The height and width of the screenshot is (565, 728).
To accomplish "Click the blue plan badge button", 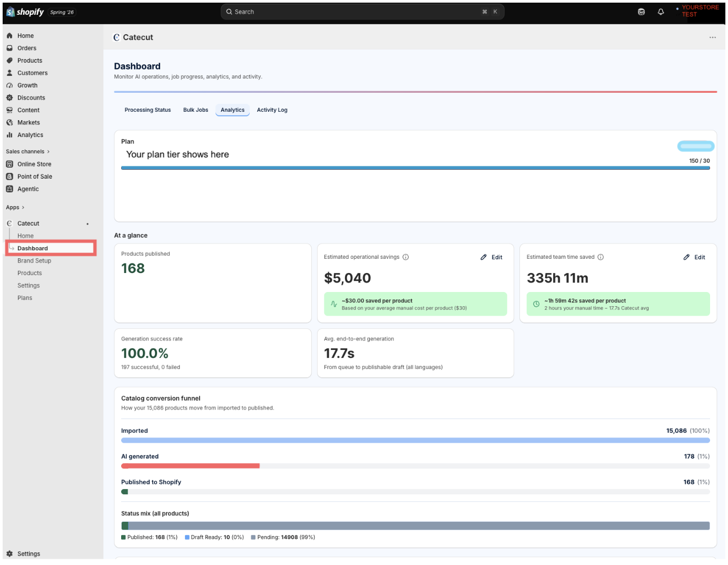I will click(695, 146).
